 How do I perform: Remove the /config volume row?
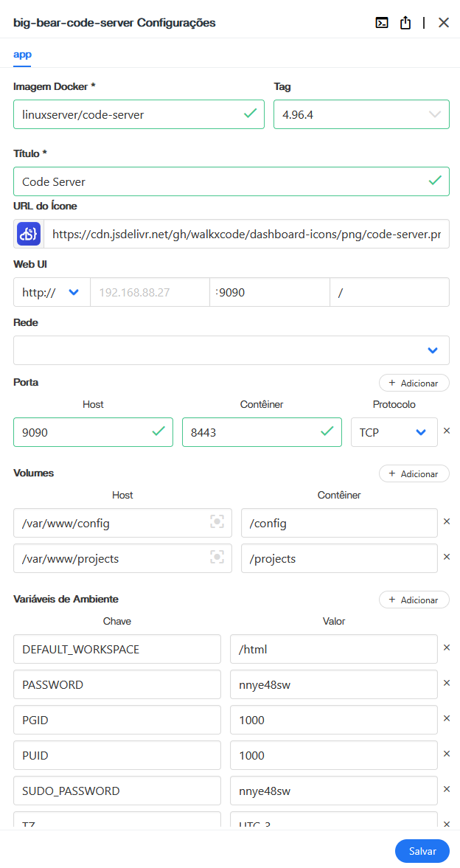click(x=447, y=521)
